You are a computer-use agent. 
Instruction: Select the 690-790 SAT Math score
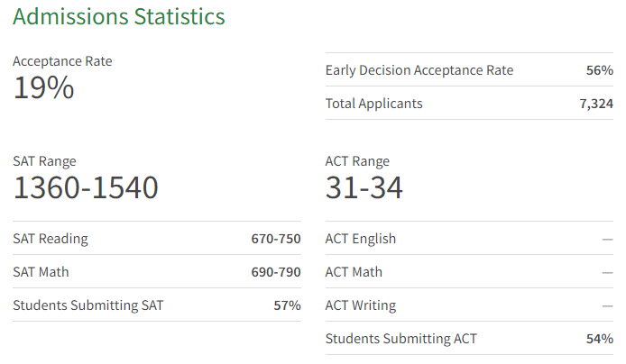point(276,272)
